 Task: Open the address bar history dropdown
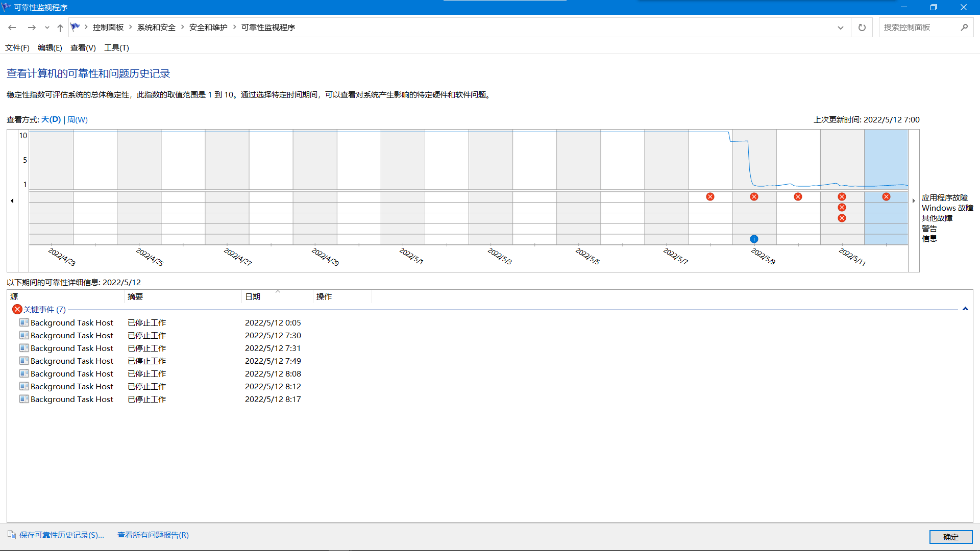[841, 28]
